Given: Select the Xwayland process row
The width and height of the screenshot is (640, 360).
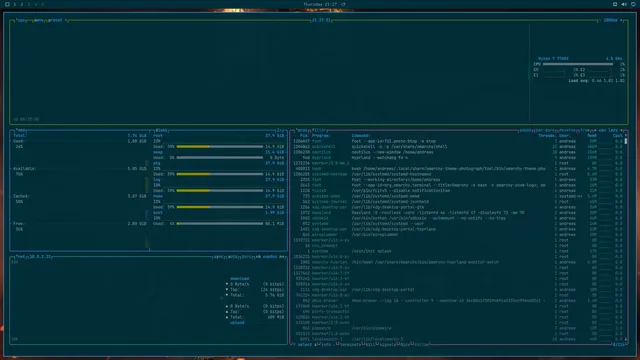Looking at the screenshot, I should click(x=458, y=213).
